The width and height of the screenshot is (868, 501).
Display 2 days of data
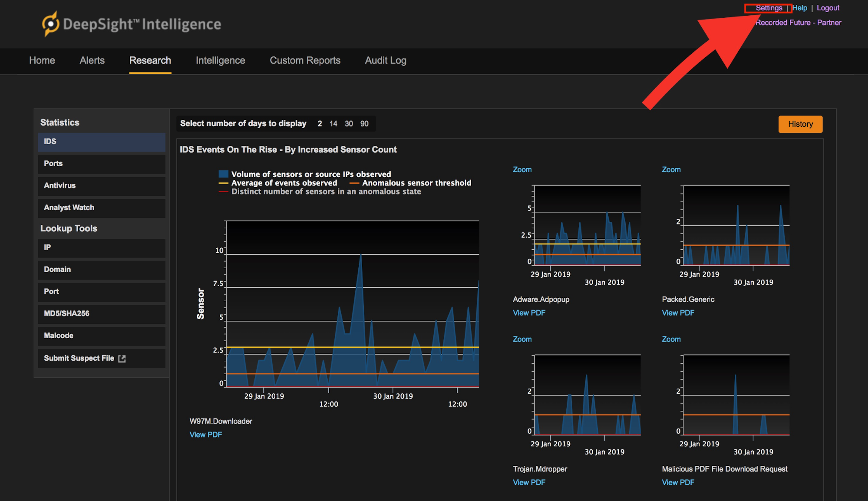pyautogui.click(x=320, y=124)
